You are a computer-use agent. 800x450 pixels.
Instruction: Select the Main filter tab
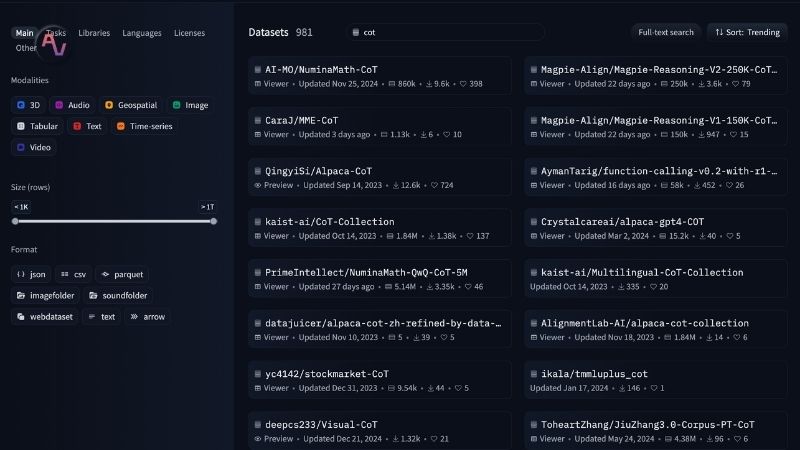coord(24,33)
